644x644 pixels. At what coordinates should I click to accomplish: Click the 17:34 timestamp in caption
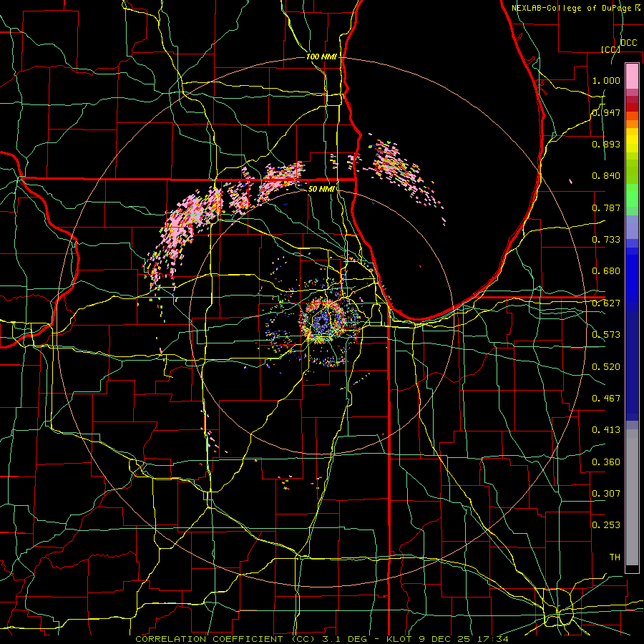point(494,639)
